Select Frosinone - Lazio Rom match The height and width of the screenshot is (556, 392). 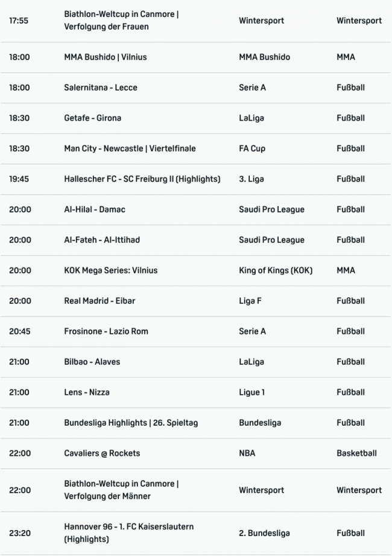point(106,331)
